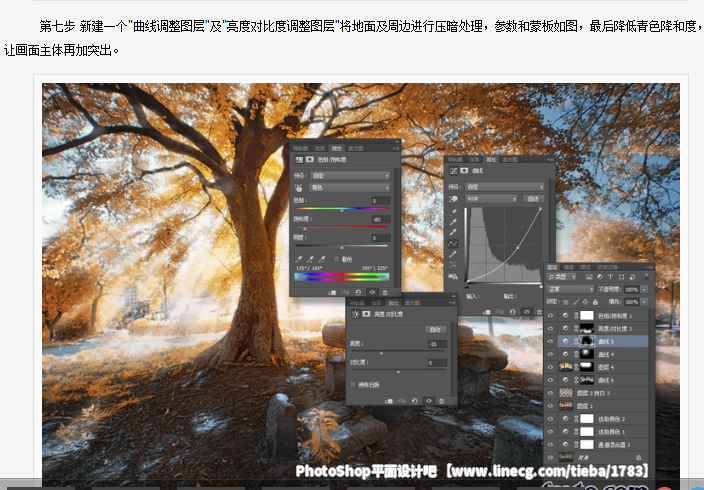Switch to 导航器 tab in Hue/Saturation panel
Viewport: 704px width, 490px height.
pos(301,148)
